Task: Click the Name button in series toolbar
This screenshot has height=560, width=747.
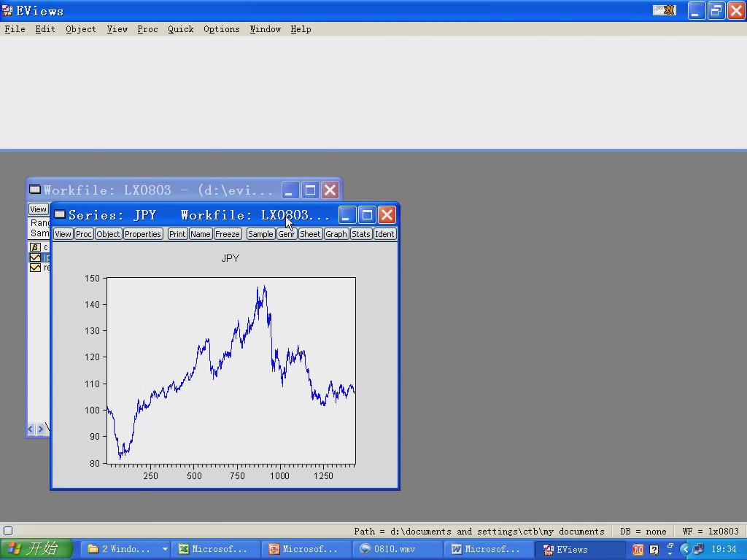Action: pos(200,234)
